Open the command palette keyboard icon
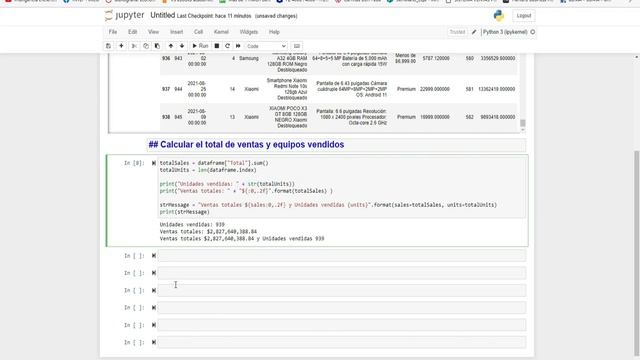The height and width of the screenshot is (360, 640). pos(297,46)
